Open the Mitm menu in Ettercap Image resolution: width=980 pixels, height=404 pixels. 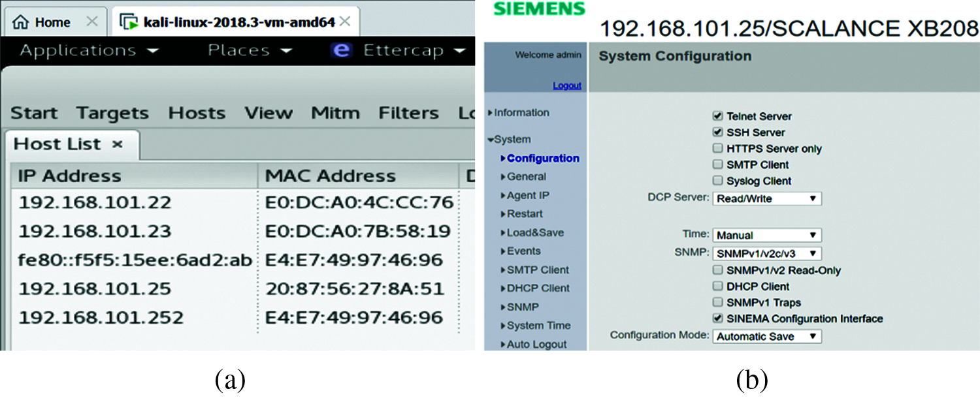point(335,112)
